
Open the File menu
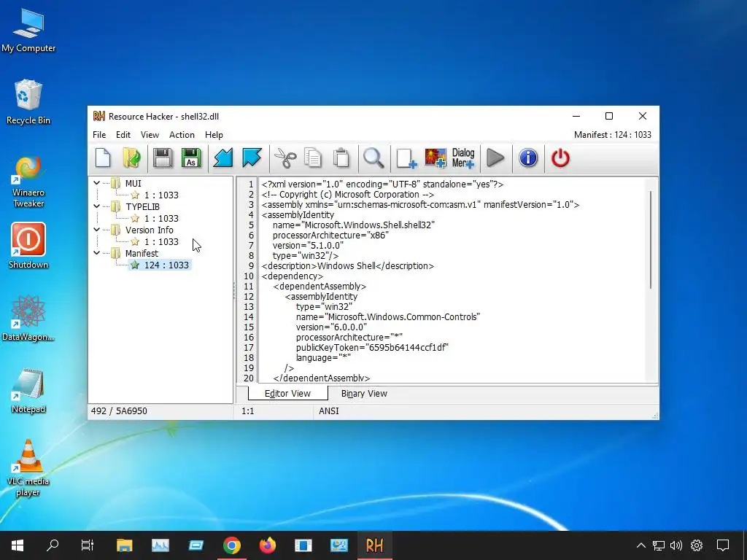(x=99, y=135)
